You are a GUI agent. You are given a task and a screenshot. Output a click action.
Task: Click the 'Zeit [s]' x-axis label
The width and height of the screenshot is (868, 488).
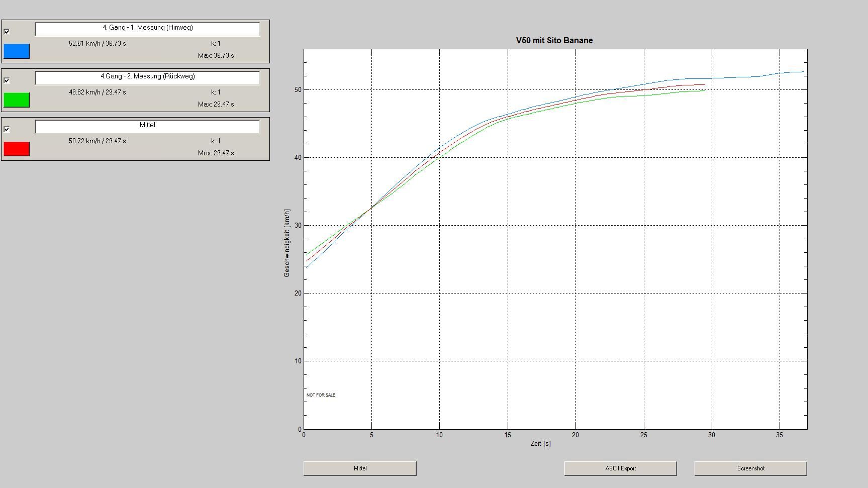click(540, 444)
